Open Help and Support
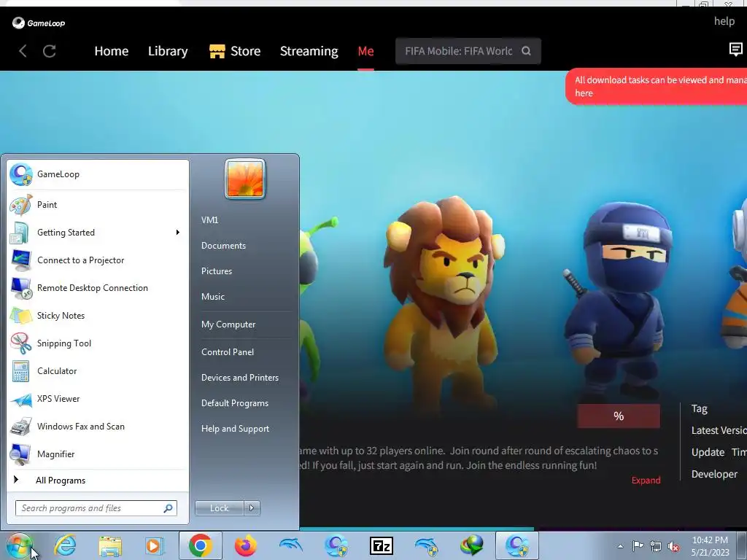This screenshot has width=747, height=560. (x=236, y=429)
